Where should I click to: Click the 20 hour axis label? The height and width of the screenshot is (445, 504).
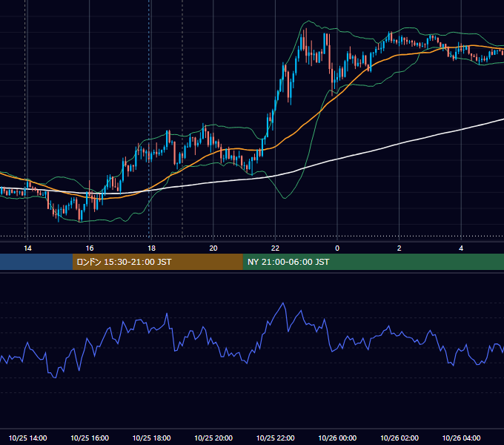[x=213, y=248]
